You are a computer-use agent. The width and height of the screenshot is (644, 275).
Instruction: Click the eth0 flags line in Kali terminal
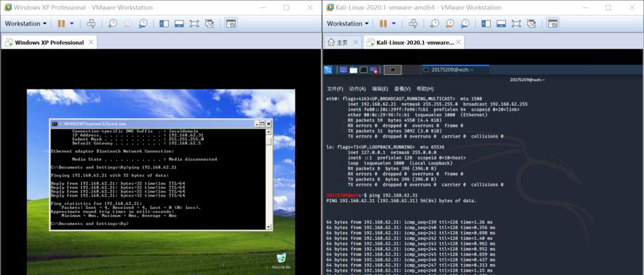point(404,98)
